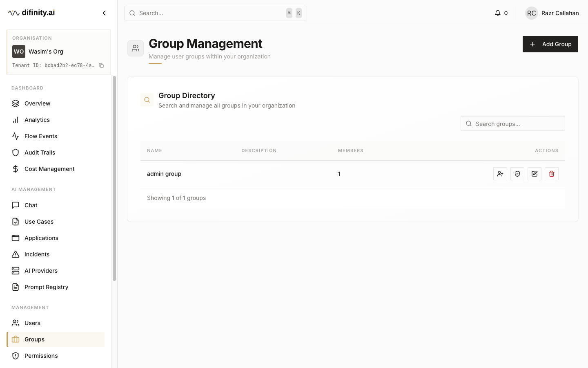Select Groups in the sidebar
Image resolution: width=588 pixels, height=368 pixels.
[56, 339]
